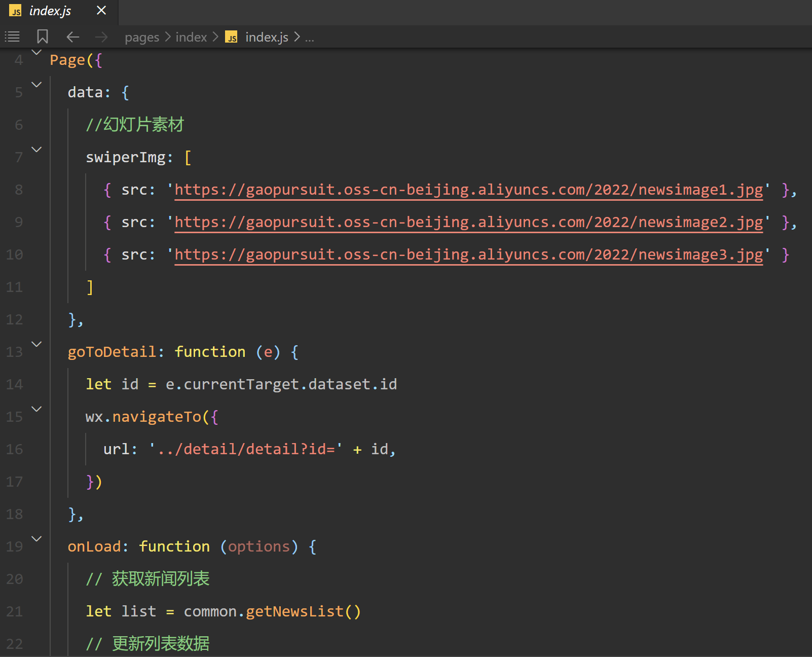Collapse the Page({ block on line 4
The height and width of the screenshot is (657, 812).
tap(36, 53)
